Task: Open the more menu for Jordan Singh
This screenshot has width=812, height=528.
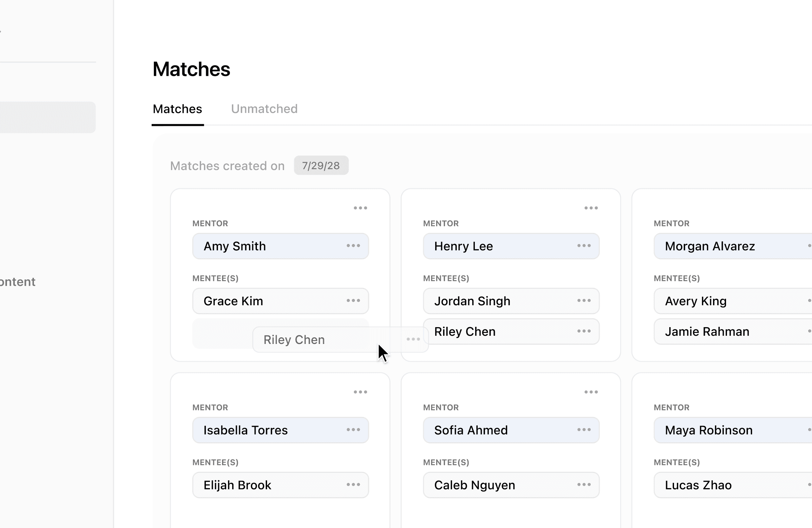Action: (584, 301)
